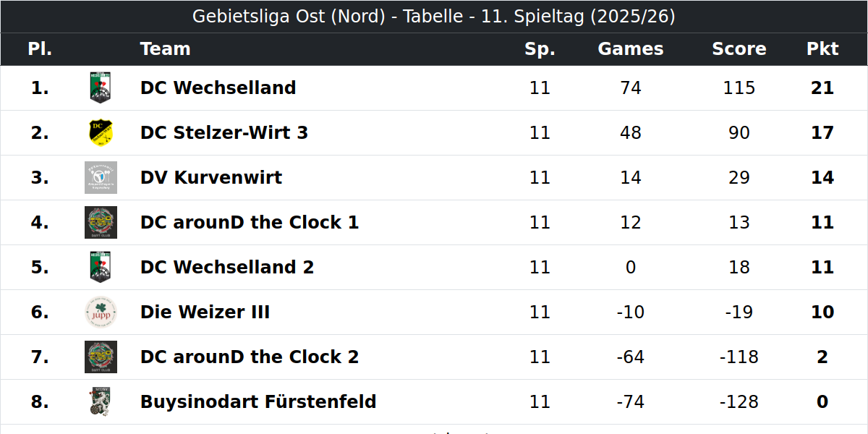Click the DC Wechselland 2 team logo

point(100,267)
